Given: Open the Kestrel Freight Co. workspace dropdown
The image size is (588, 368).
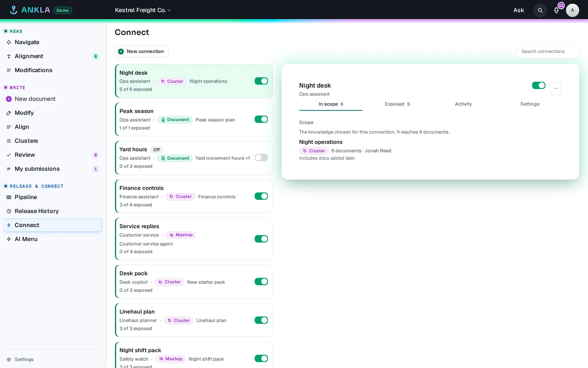Looking at the screenshot, I should click(x=143, y=10).
